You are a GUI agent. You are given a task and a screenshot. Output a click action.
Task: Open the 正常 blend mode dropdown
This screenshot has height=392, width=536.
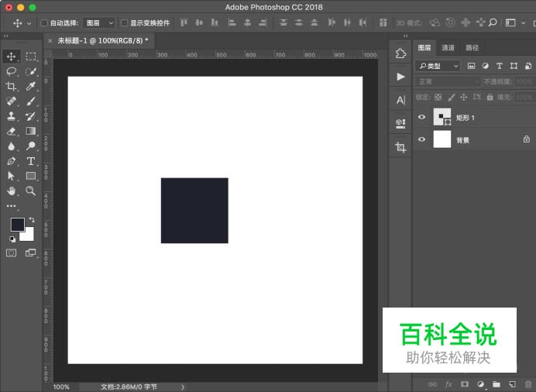(448, 81)
